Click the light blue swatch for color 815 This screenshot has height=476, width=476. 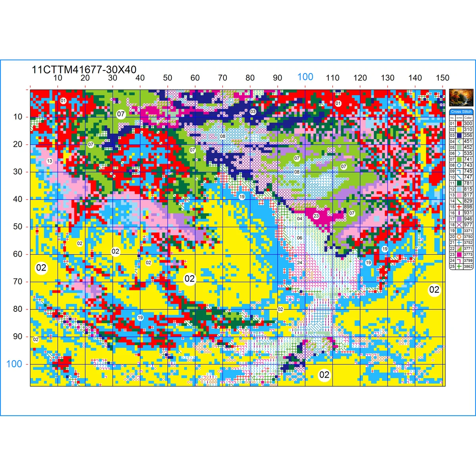point(459,189)
